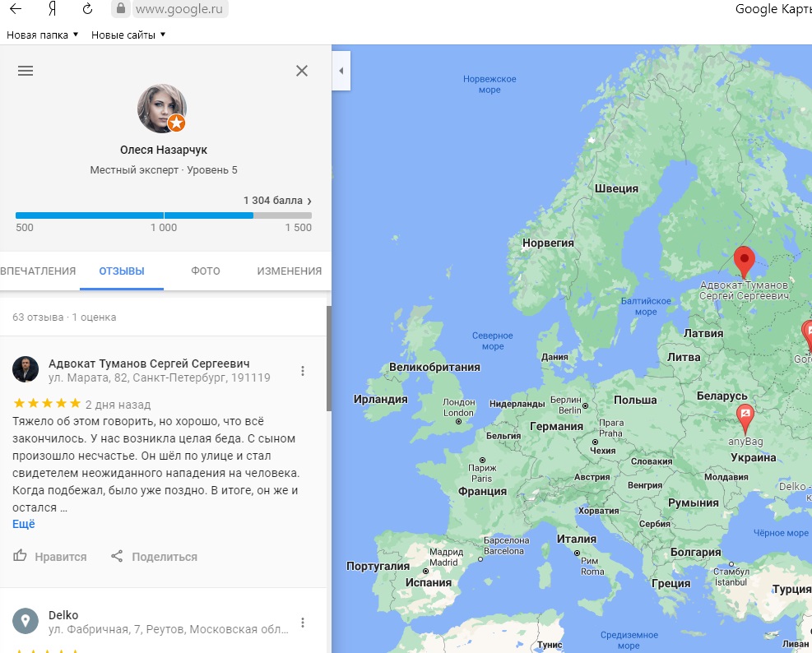Open the Yandex home button

[52, 9]
